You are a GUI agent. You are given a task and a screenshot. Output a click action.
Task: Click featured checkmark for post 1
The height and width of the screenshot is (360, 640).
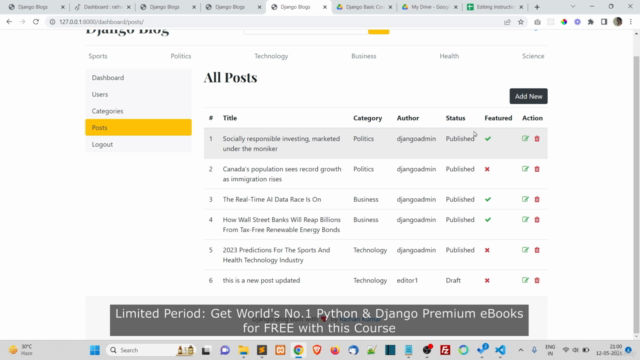pyautogui.click(x=488, y=139)
